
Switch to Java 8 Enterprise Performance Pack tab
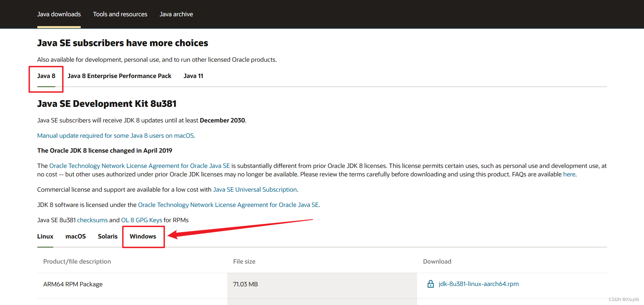click(x=119, y=76)
